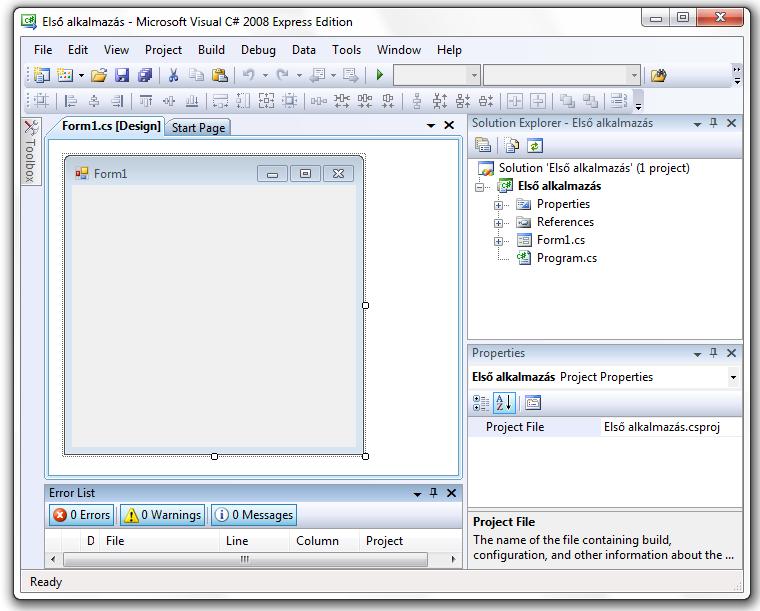Click the green Start Debugging arrow

(380, 75)
